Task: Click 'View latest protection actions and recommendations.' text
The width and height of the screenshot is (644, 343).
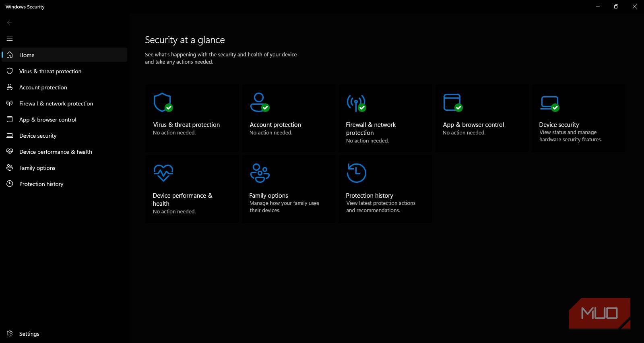Action: tap(381, 207)
